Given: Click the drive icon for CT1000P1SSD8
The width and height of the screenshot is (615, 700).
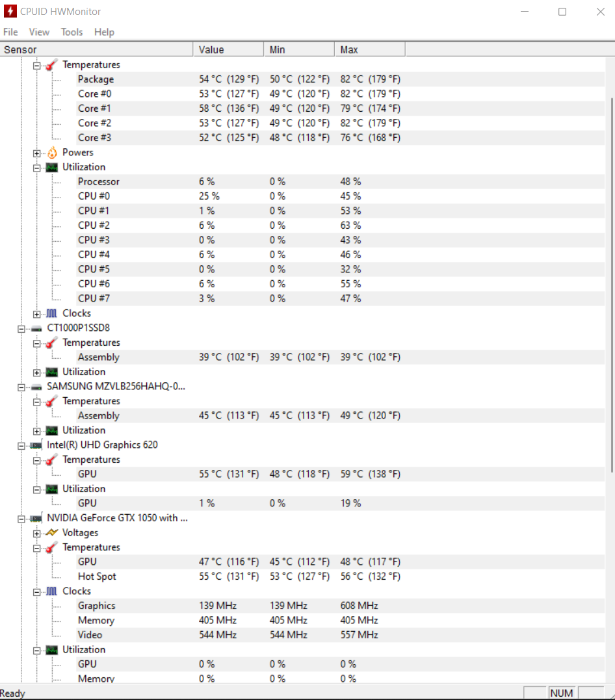Looking at the screenshot, I should coord(36,329).
